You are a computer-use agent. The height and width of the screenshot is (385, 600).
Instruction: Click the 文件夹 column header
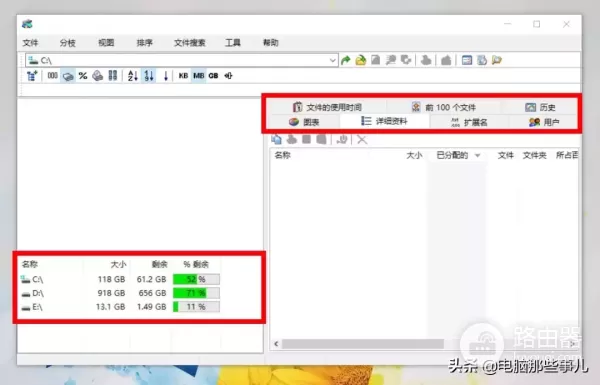pyautogui.click(x=534, y=155)
